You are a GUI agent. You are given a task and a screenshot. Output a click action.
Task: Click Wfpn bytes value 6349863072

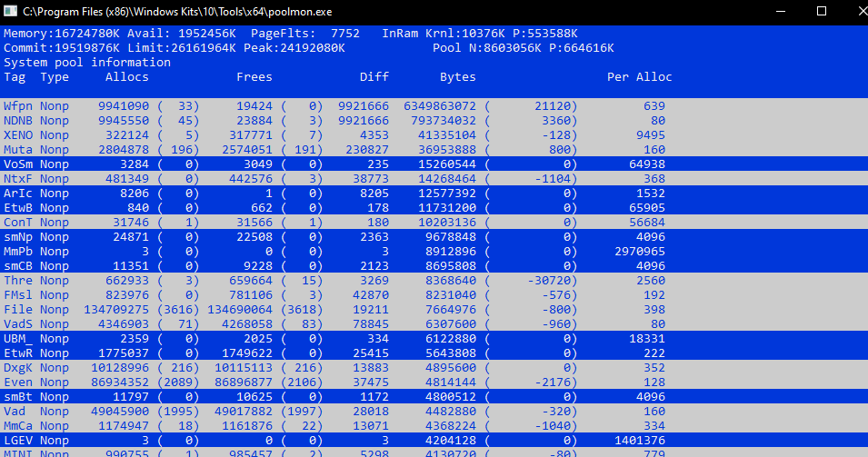pyautogui.click(x=440, y=105)
